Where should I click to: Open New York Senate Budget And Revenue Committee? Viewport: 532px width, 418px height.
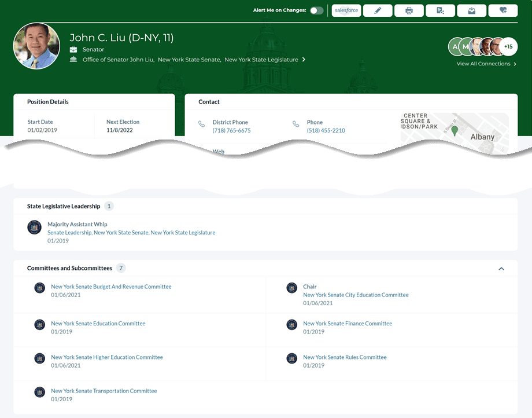pos(111,287)
